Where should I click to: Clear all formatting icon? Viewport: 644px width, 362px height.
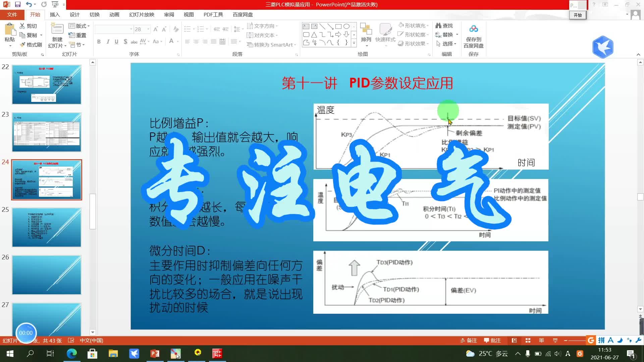176,29
